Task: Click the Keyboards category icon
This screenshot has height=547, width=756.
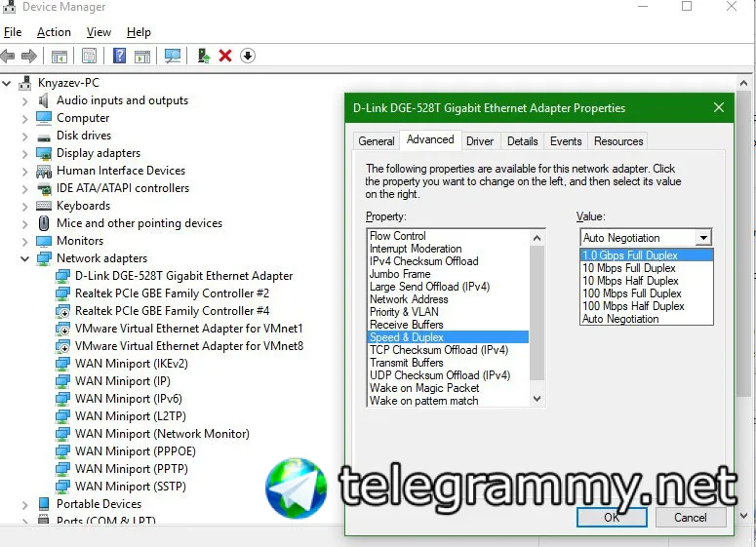Action: click(44, 206)
